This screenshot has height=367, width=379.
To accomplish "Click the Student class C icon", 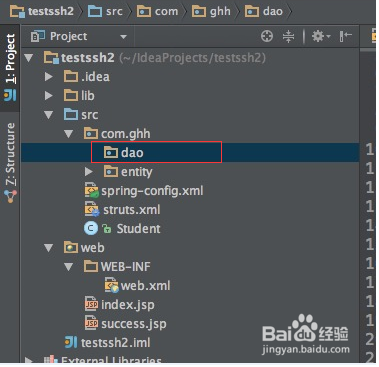I will click(x=91, y=229).
